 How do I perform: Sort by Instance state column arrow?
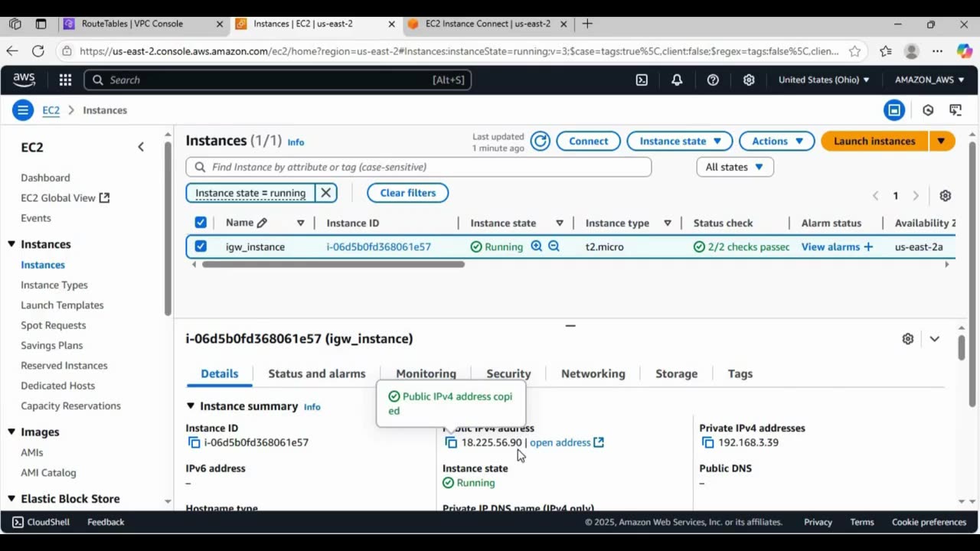[560, 223]
